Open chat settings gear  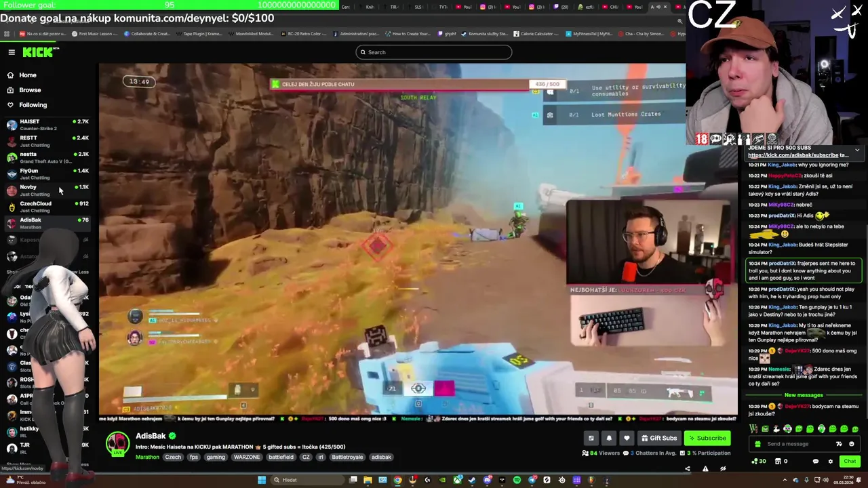830,462
